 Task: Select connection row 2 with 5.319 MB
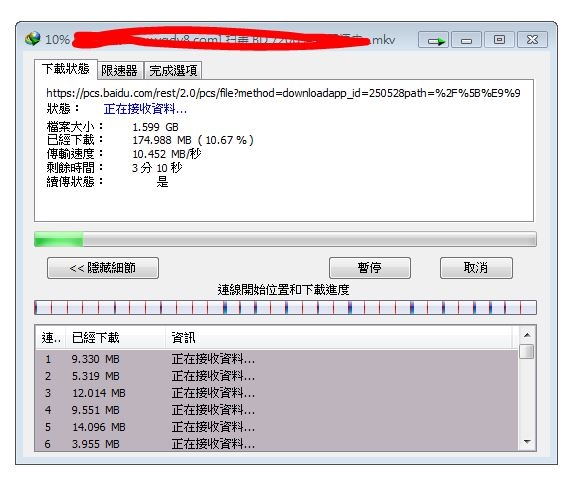pos(277,376)
